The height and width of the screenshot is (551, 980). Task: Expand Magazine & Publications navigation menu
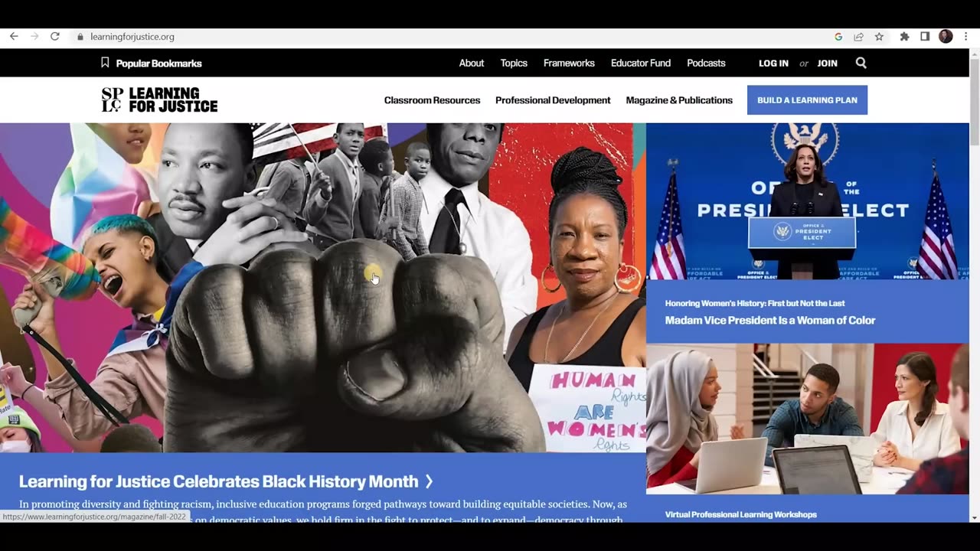click(x=679, y=100)
